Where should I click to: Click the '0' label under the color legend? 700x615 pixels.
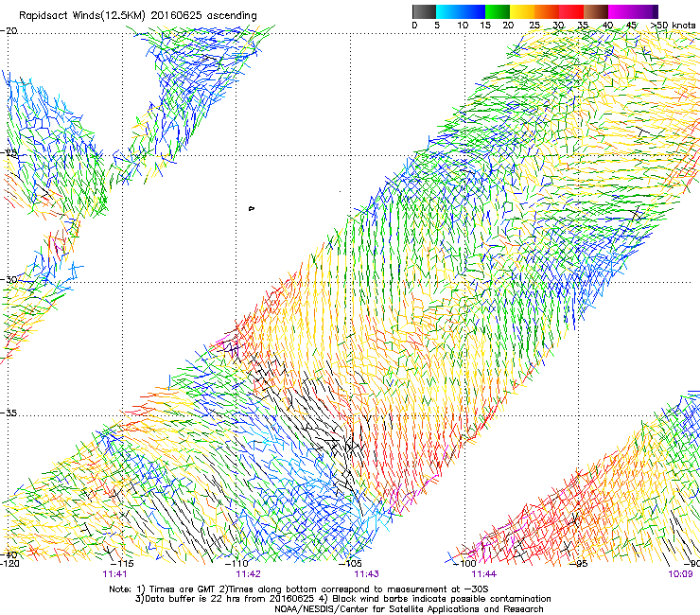(x=414, y=26)
